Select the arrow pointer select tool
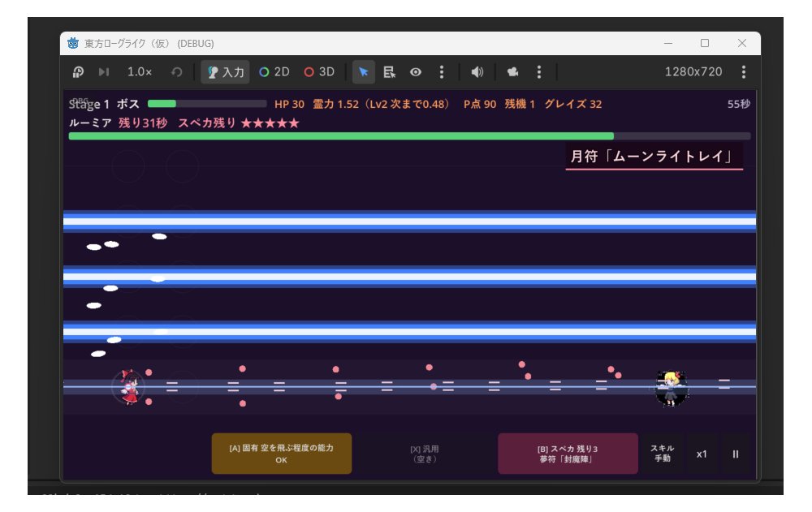The height and width of the screenshot is (512, 812). (364, 72)
